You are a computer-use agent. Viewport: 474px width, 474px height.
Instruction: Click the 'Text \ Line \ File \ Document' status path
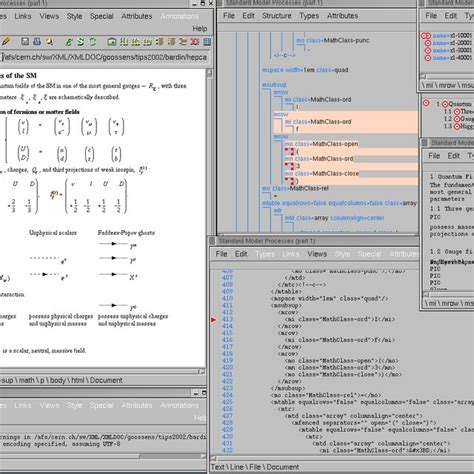[255, 467]
